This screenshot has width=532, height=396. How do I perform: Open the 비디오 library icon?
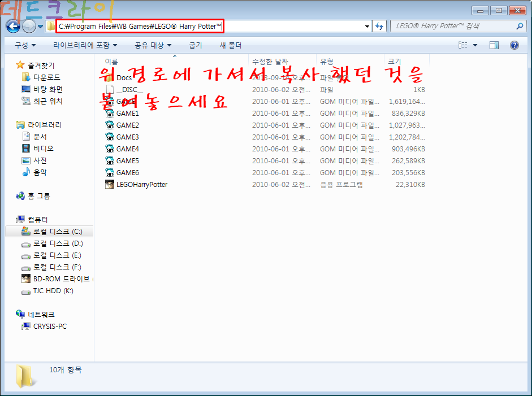pyautogui.click(x=26, y=149)
